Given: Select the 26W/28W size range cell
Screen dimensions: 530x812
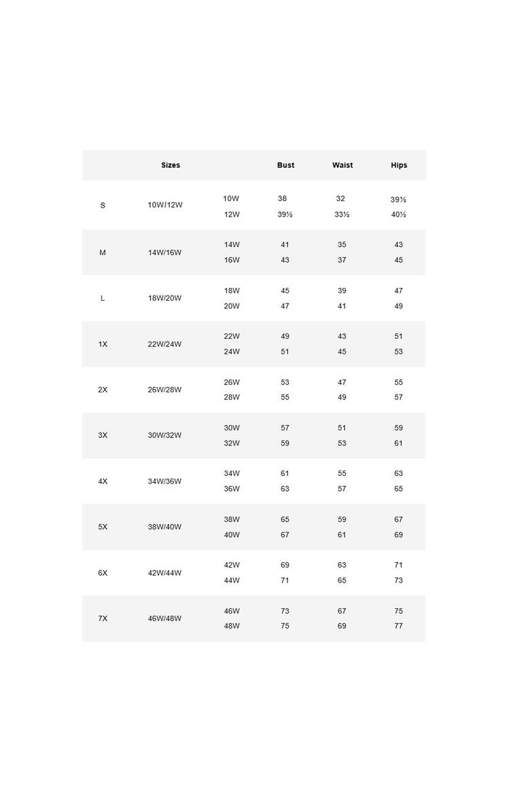Looking at the screenshot, I should 165,390.
